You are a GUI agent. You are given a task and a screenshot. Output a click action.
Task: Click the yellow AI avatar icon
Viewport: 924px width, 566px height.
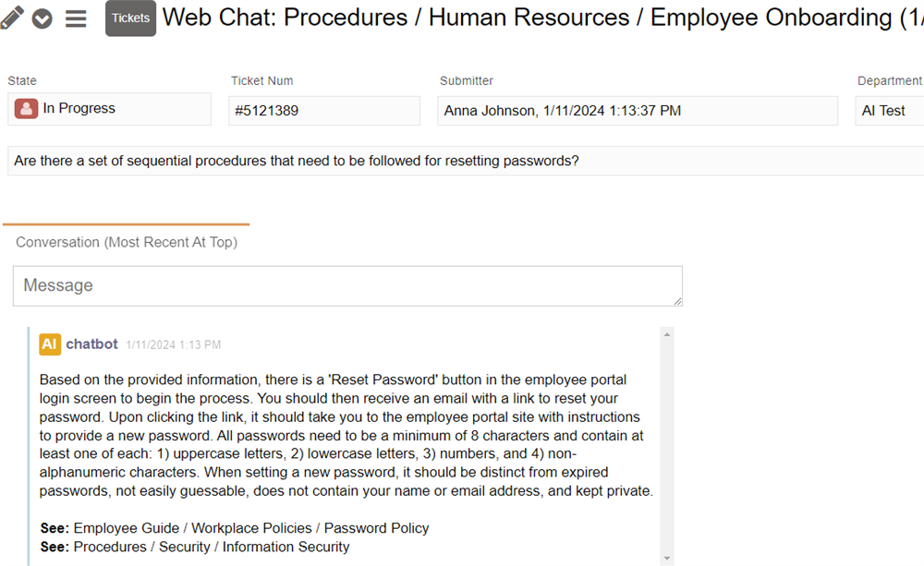tap(50, 344)
